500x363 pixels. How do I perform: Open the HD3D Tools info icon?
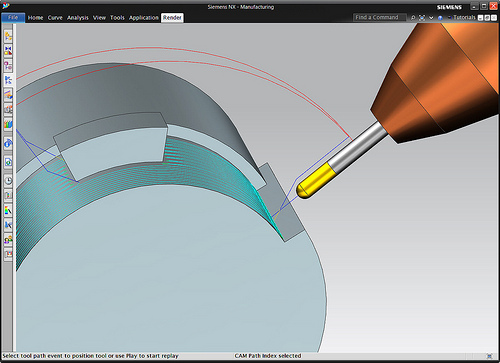pyautogui.click(x=8, y=143)
